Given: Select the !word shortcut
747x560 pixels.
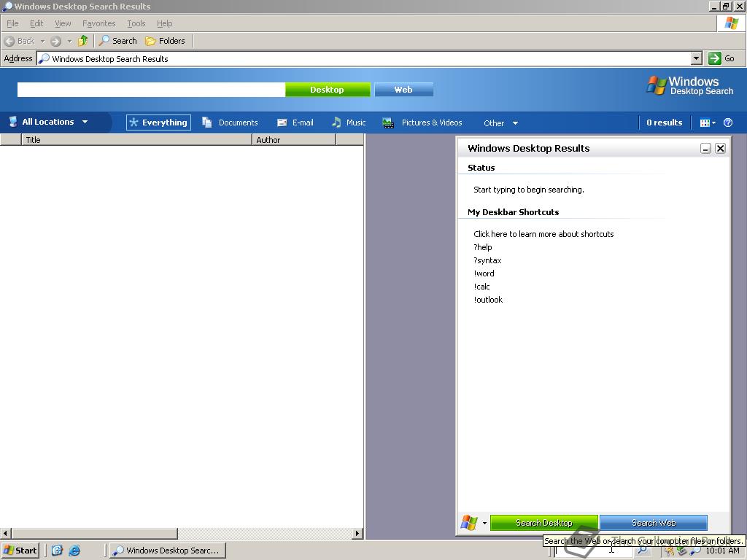Looking at the screenshot, I should 484,273.
